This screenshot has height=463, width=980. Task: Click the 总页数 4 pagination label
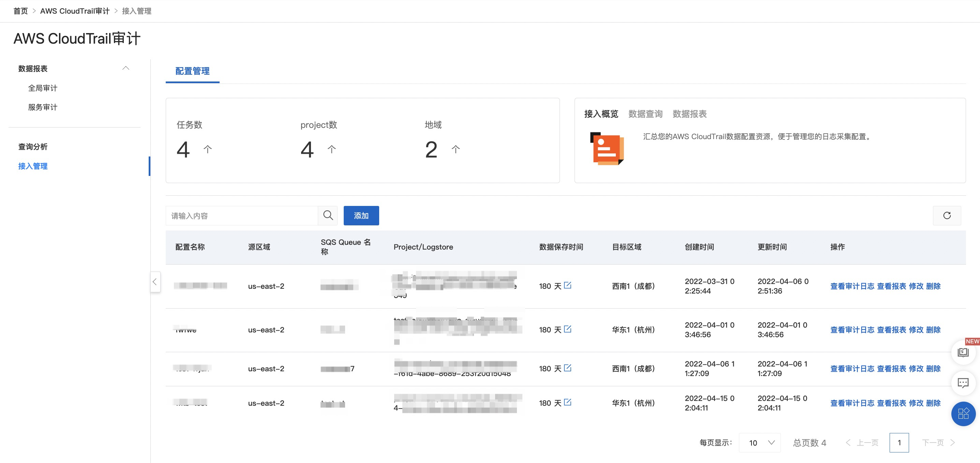coord(810,443)
